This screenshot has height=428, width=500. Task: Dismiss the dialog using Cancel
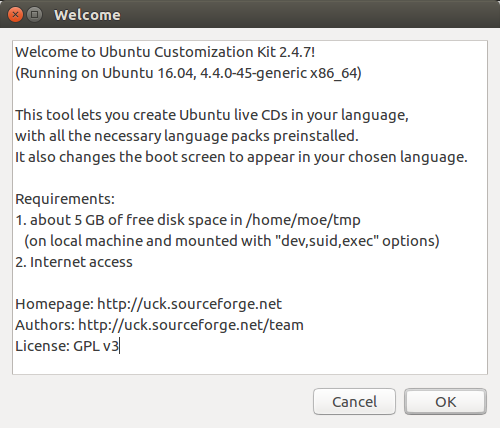click(354, 402)
